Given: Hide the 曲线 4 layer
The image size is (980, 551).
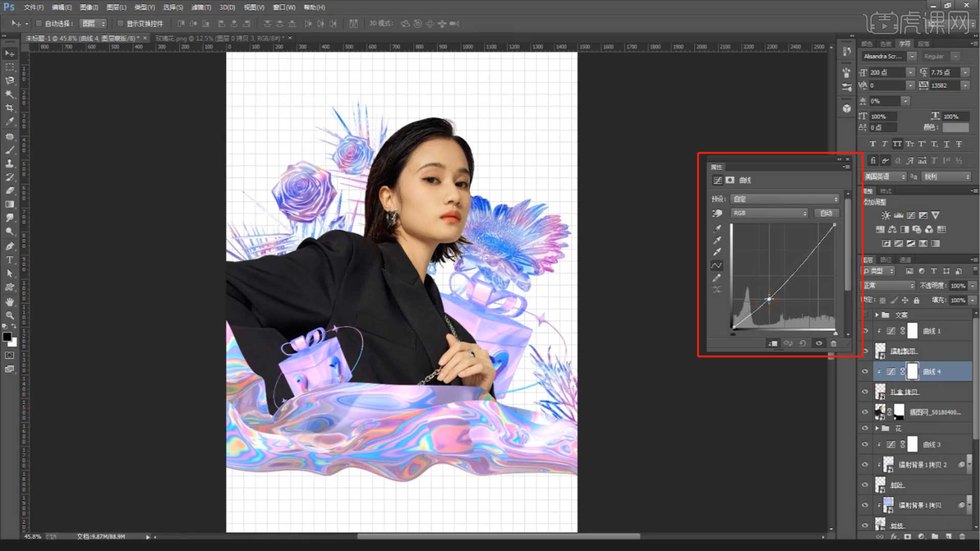Looking at the screenshot, I should [x=865, y=371].
